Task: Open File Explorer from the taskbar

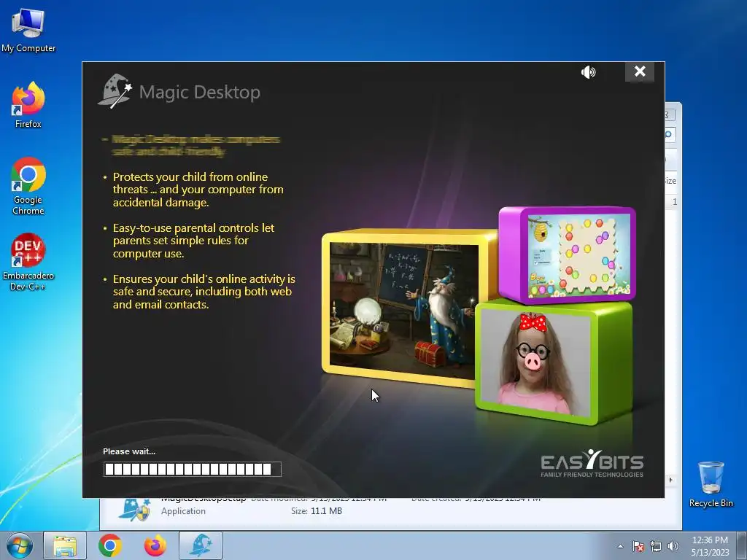Action: (65, 545)
